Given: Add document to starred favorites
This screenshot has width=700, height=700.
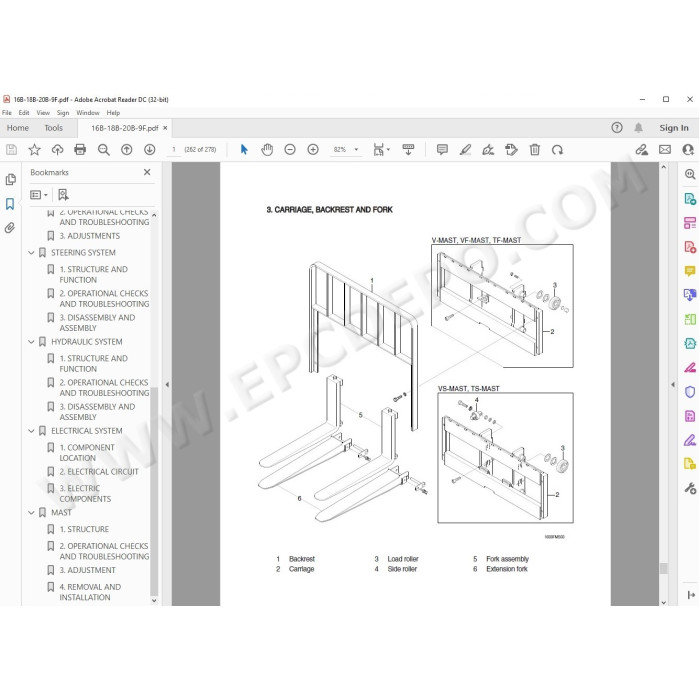Looking at the screenshot, I should tap(34, 150).
